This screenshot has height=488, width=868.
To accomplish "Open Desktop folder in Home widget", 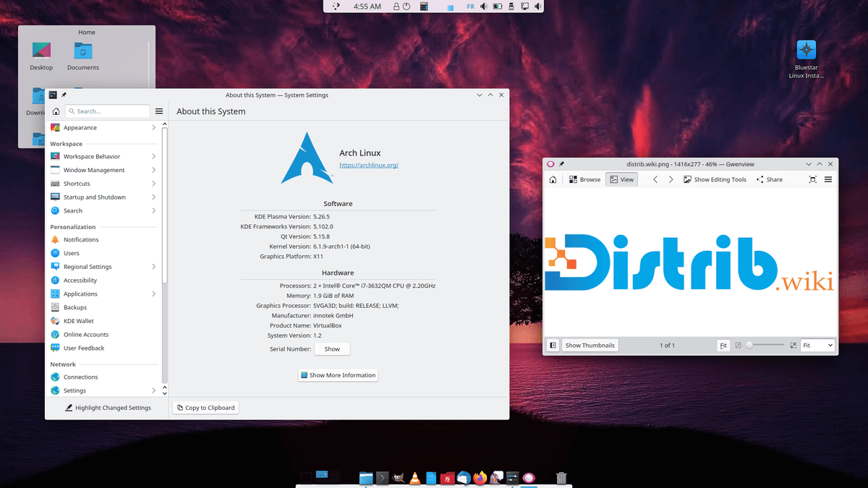I will coord(41,56).
